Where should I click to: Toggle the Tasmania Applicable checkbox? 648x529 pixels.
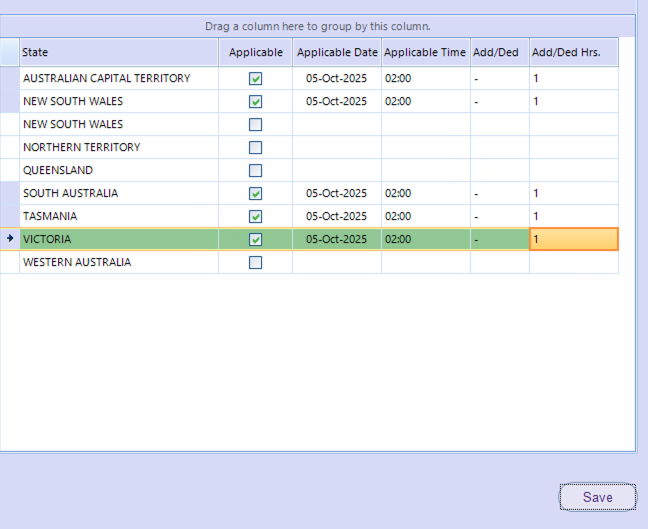[255, 216]
